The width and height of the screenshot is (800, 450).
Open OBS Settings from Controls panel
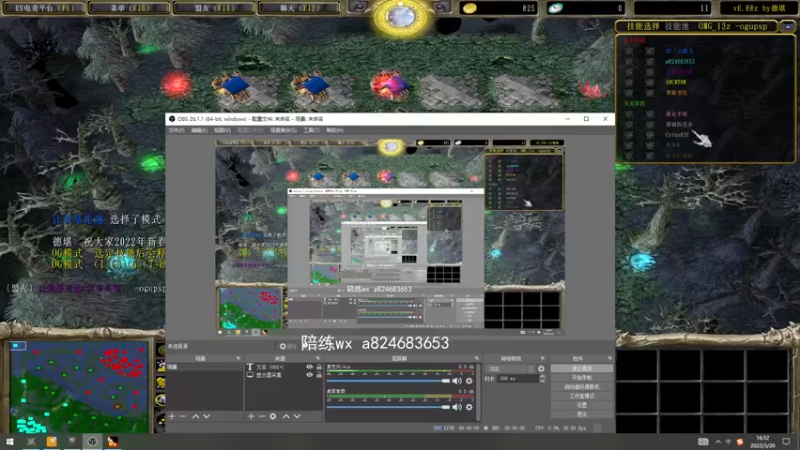582,405
